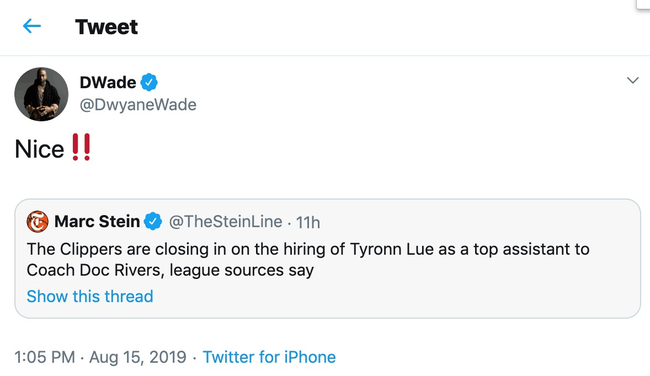Click the 1:05 PM tweet time
This screenshot has height=376, width=650.
click(x=45, y=357)
